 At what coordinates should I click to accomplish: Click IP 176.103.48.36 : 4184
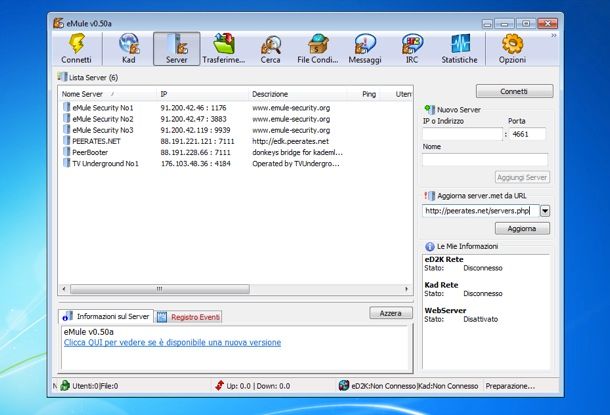coord(195,164)
